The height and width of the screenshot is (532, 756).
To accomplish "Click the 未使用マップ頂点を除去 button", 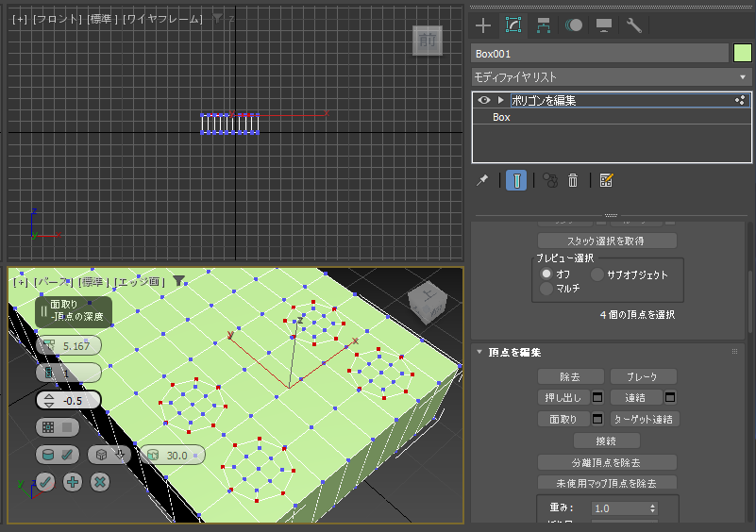I will tap(607, 483).
